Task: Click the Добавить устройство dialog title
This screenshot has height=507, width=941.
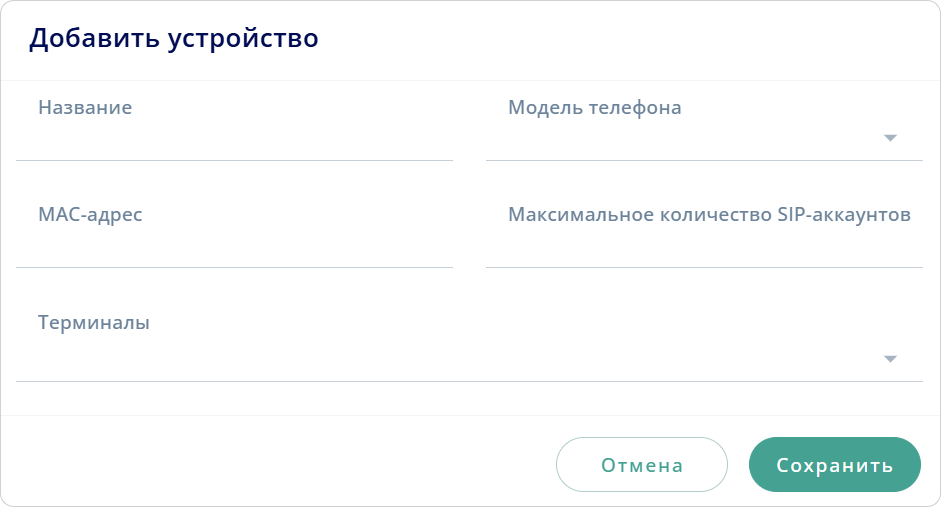Action: (x=174, y=39)
